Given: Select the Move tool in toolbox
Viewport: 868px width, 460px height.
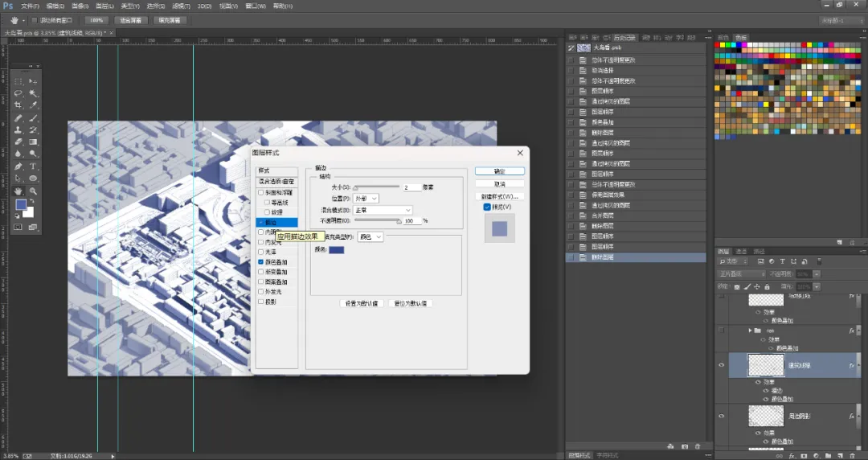Looking at the screenshot, I should point(33,81).
